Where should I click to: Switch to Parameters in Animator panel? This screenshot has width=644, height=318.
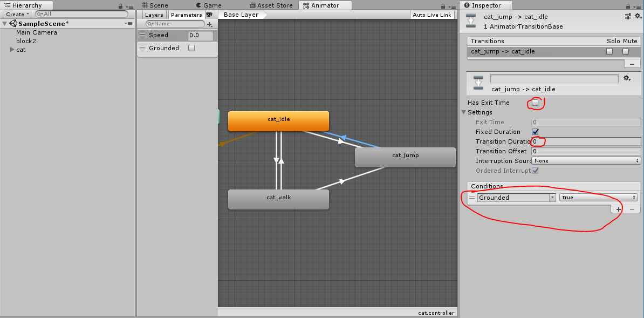[x=187, y=15]
